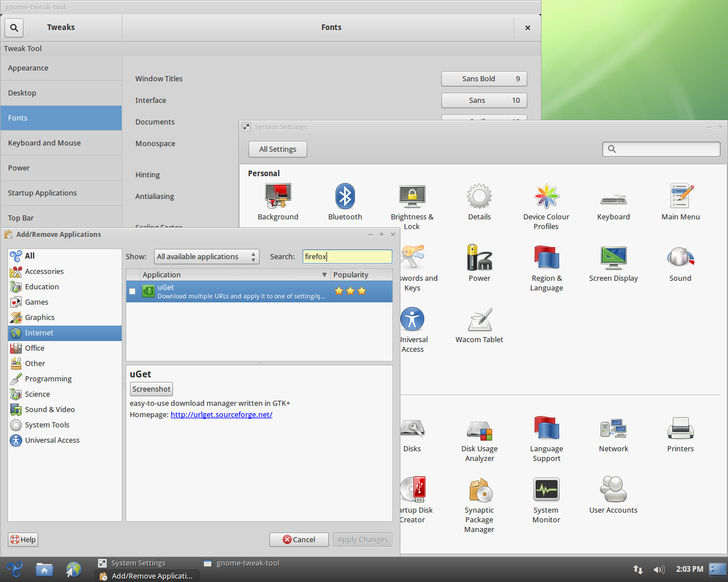Open Background settings in System Settings

click(x=278, y=197)
